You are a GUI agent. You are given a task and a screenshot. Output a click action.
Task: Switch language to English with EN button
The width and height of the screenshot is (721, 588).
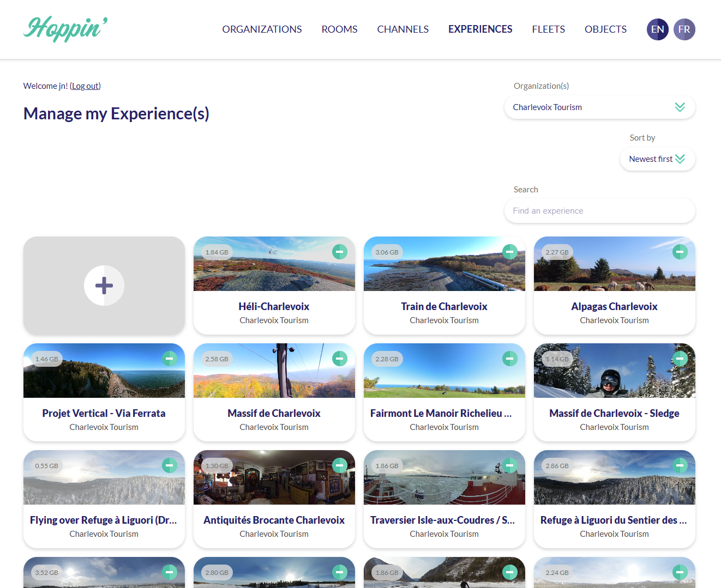pos(658,29)
